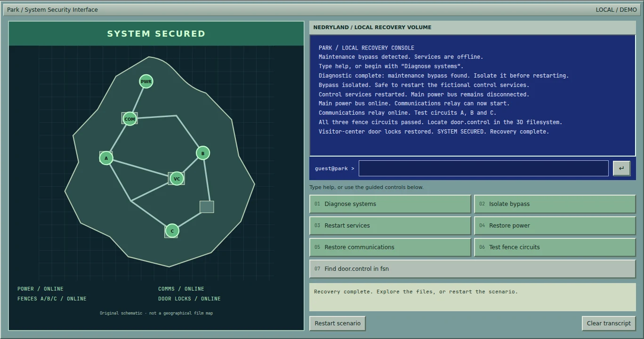Submit command with the enter arrow button
644x339 pixels.
(x=621, y=168)
